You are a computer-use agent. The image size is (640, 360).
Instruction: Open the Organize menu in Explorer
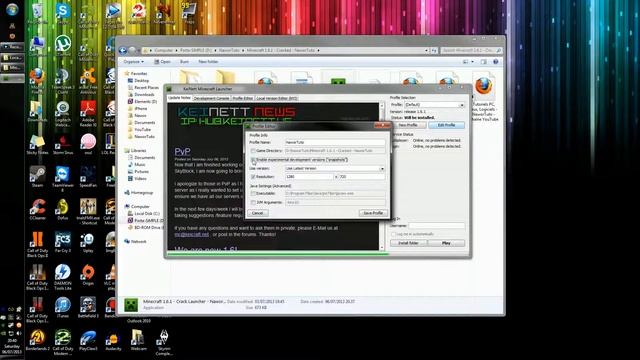tap(133, 62)
